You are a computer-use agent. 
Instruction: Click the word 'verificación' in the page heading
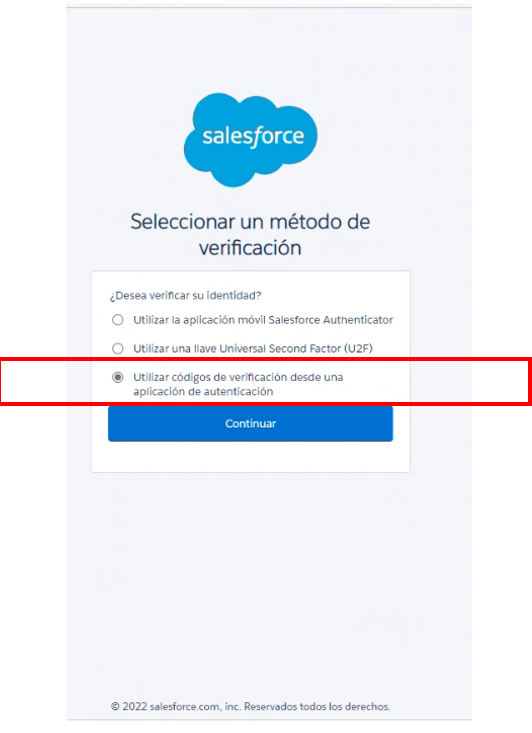[250, 248]
